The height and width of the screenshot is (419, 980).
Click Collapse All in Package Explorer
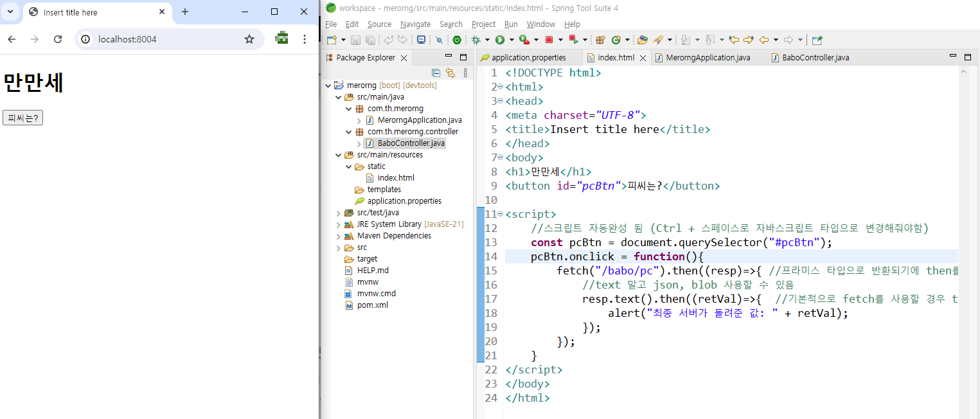coord(436,73)
